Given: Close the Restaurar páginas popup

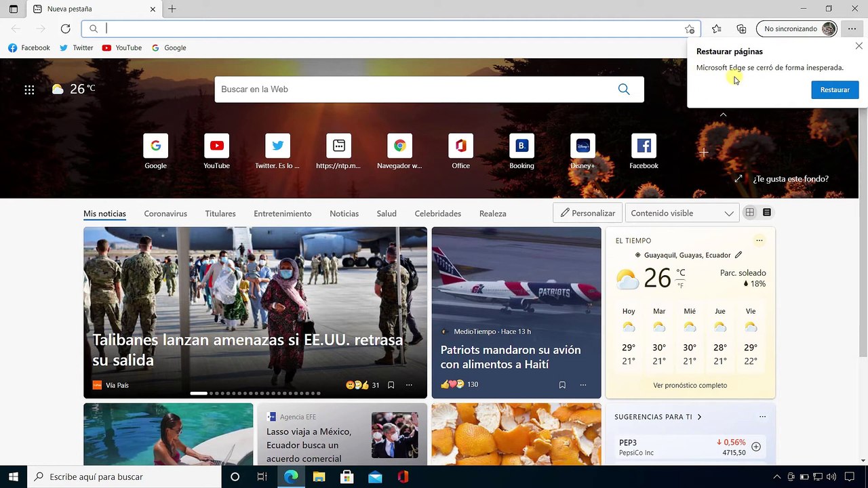Looking at the screenshot, I should (x=859, y=46).
